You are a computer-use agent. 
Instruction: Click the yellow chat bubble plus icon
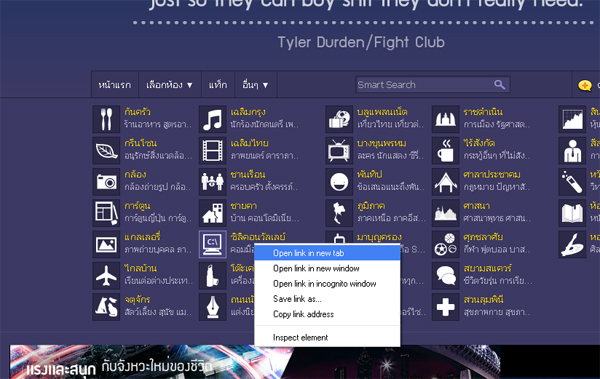tap(584, 85)
